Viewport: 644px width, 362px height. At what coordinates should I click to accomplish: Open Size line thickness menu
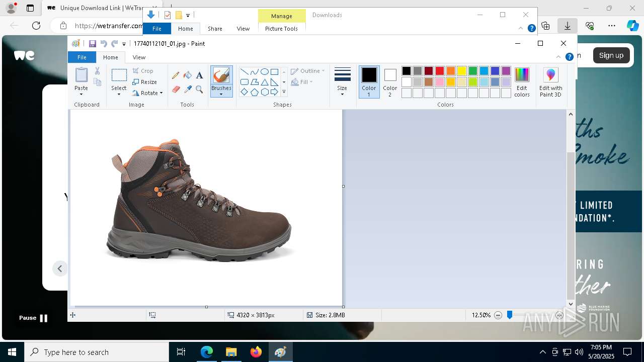(342, 82)
